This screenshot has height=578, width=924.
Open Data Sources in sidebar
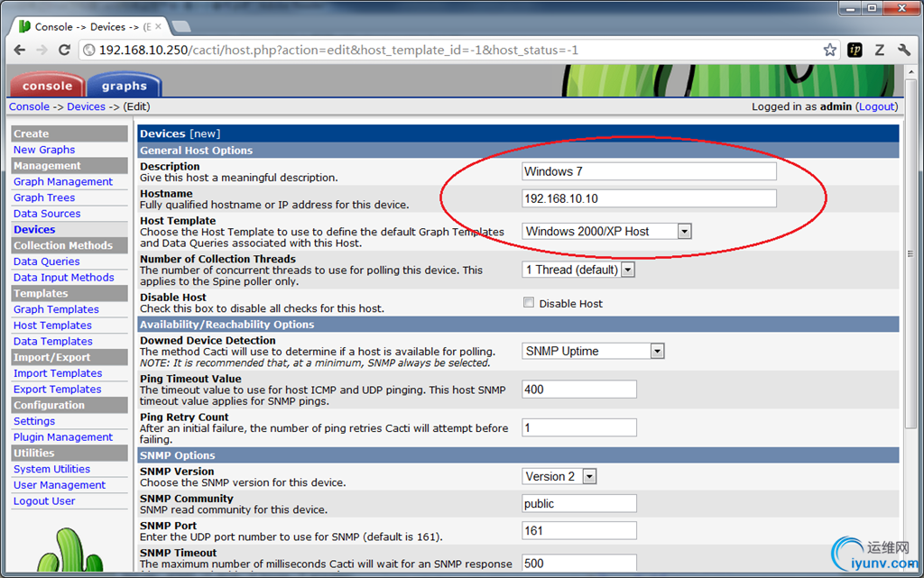tap(47, 213)
